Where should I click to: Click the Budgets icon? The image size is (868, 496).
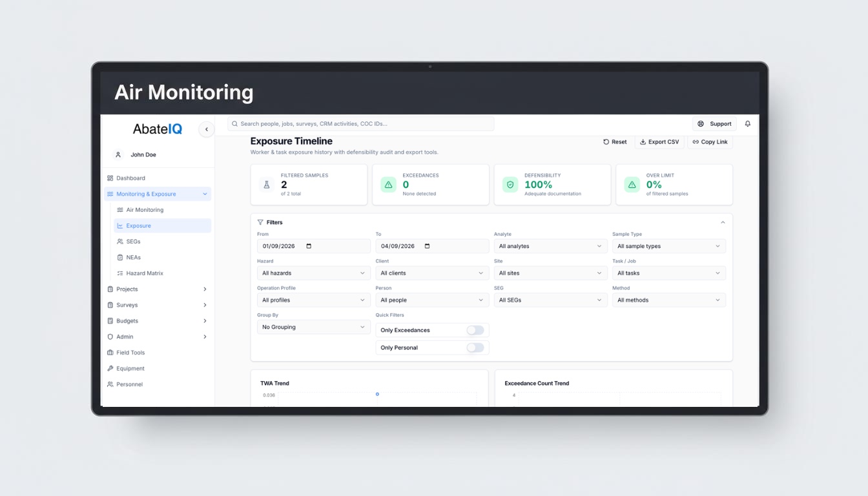(x=110, y=321)
